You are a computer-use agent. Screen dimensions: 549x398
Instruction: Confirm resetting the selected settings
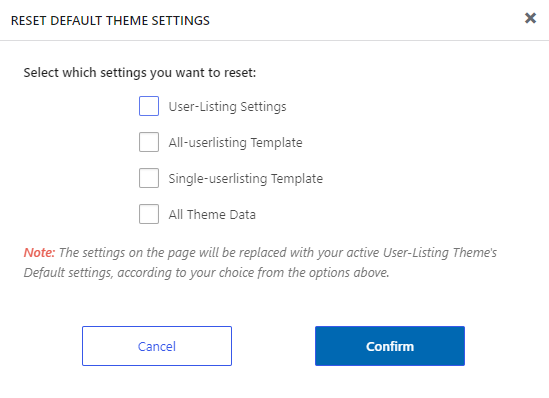tap(390, 346)
